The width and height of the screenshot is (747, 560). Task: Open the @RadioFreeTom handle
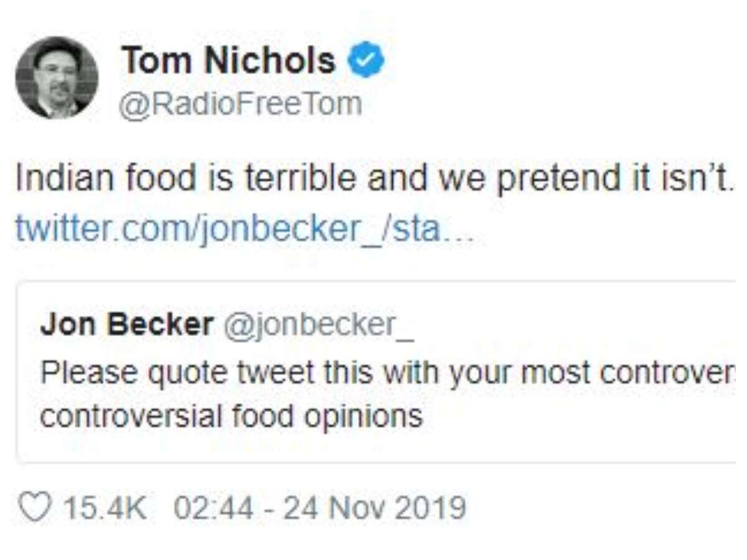241,104
